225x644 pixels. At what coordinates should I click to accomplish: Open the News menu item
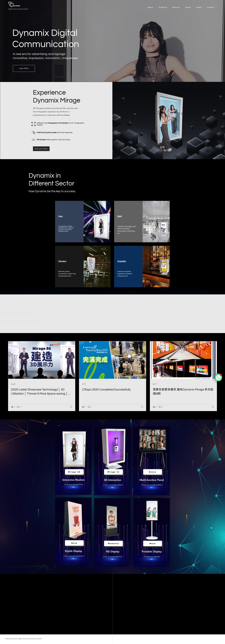point(199,7)
